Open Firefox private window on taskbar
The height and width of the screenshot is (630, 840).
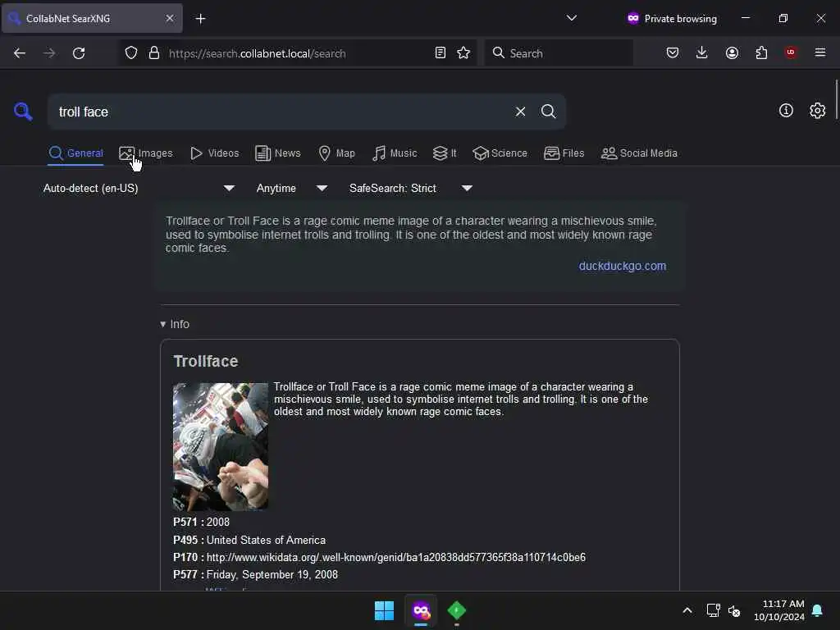(421, 610)
